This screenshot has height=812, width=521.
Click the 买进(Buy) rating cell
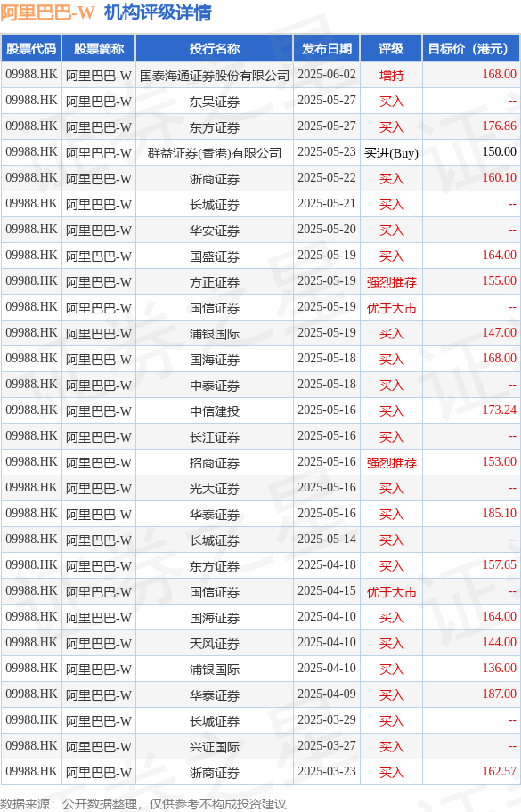391,153
